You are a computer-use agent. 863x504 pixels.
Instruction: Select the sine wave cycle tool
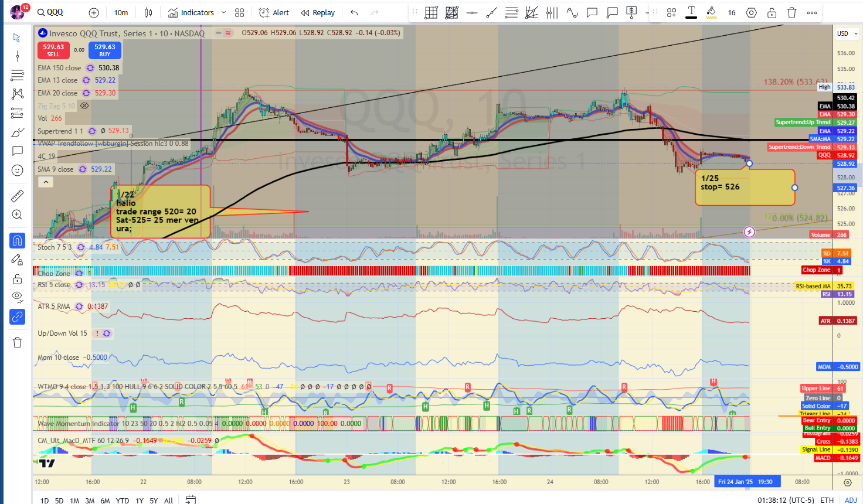click(572, 12)
